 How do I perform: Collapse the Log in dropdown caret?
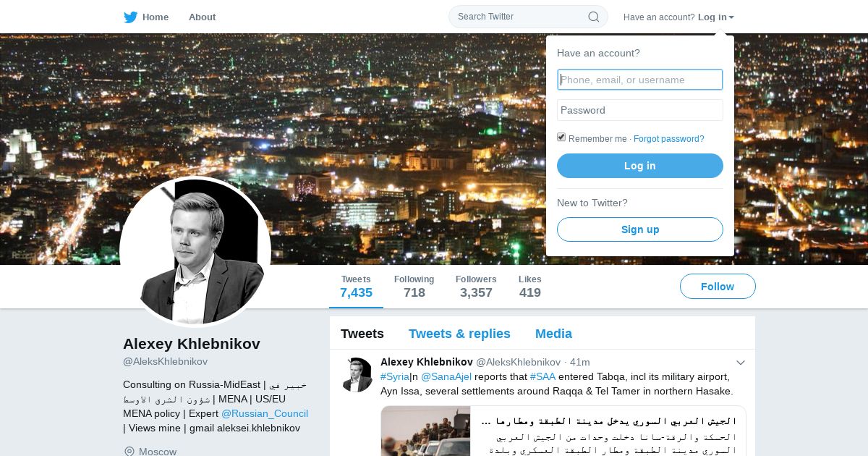coord(731,17)
